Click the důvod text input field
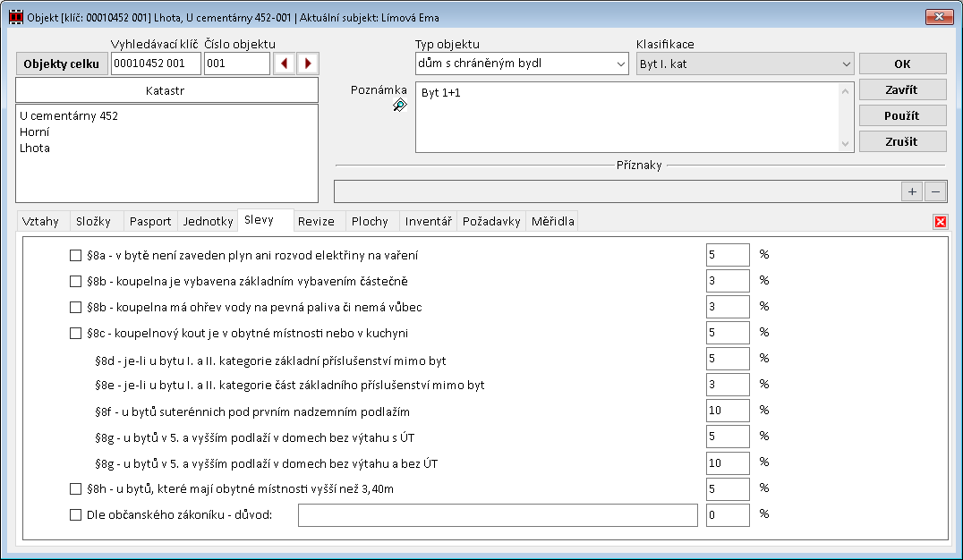This screenshot has width=963, height=560. [x=497, y=515]
